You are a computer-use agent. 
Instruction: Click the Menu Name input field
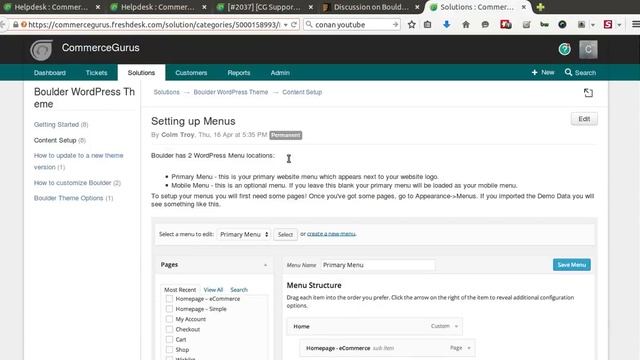coord(378,265)
